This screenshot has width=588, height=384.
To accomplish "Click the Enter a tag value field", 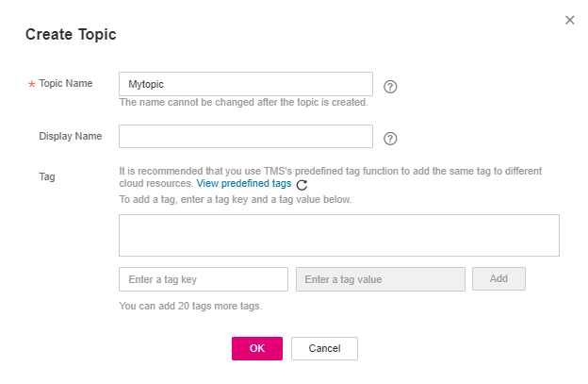I will [x=380, y=279].
